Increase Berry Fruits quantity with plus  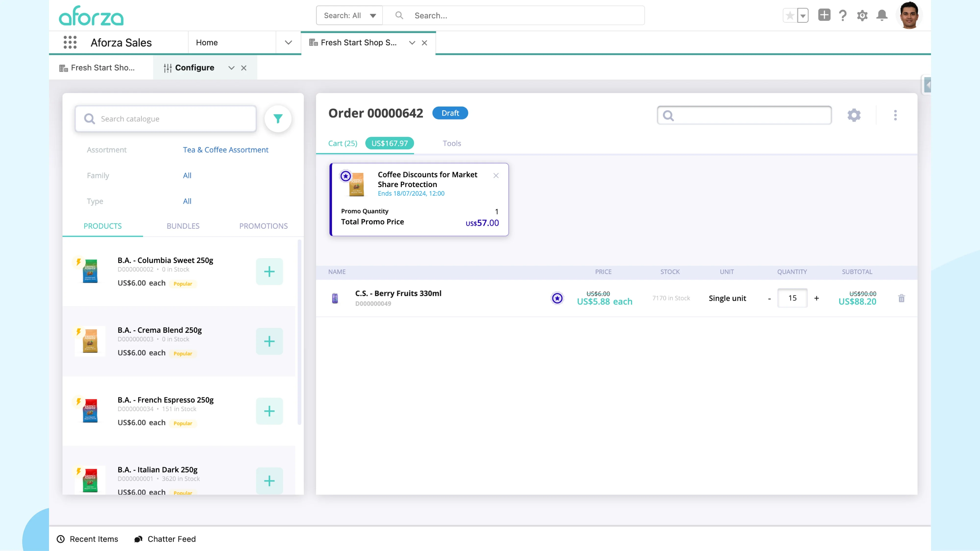[816, 299]
